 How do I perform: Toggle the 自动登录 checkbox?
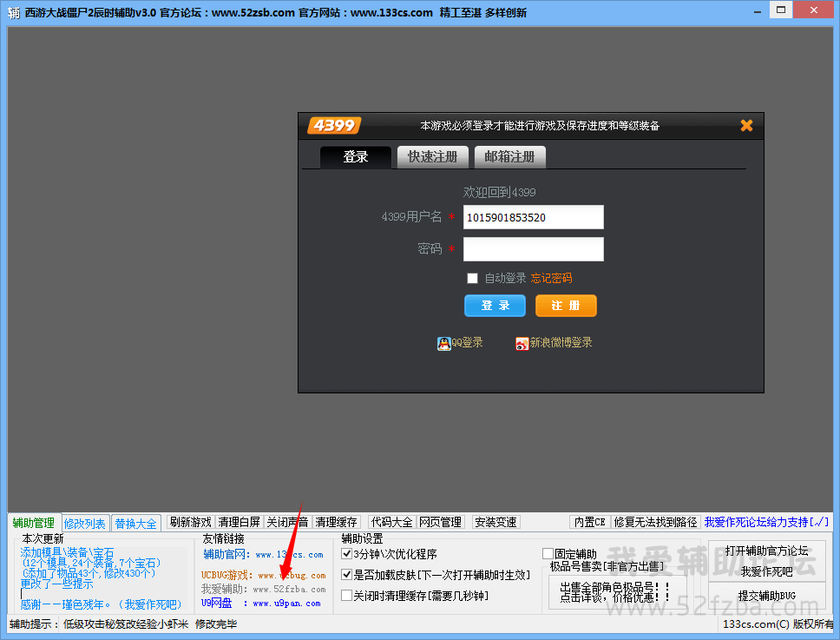[x=473, y=279]
